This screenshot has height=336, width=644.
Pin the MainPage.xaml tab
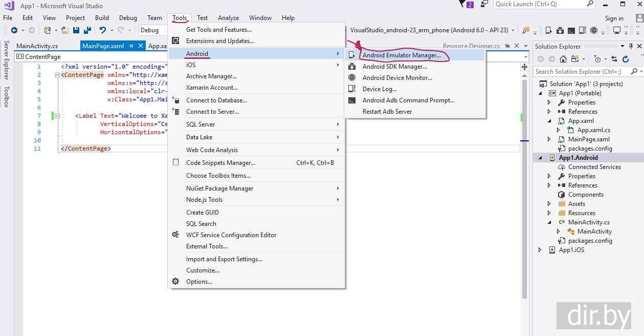click(x=131, y=46)
